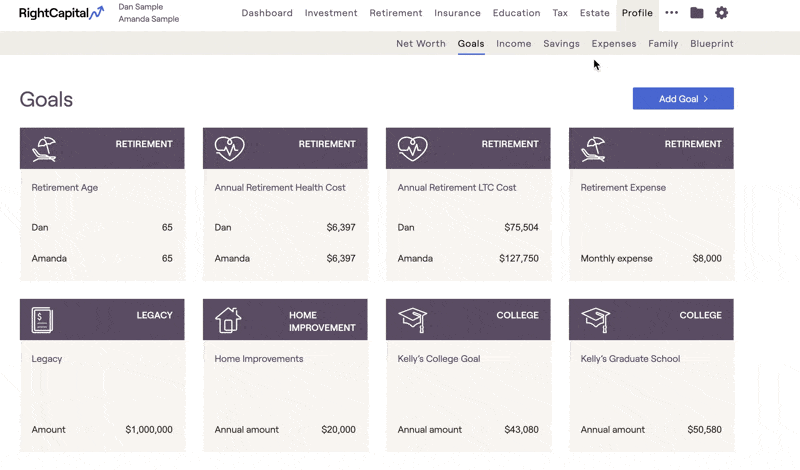
Task: Click the beach chair icon on Retirement Age card
Action: [x=44, y=149]
